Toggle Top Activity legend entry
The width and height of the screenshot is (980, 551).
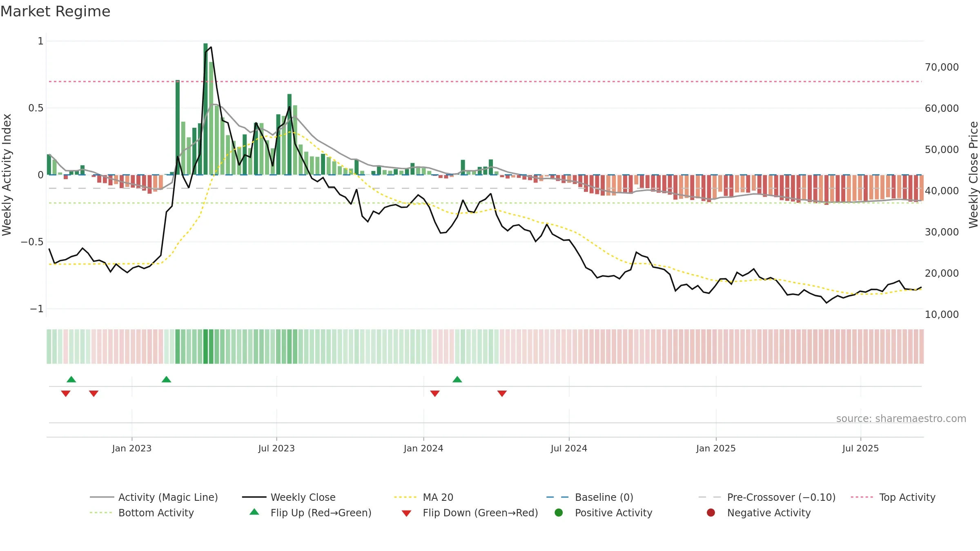point(893,497)
